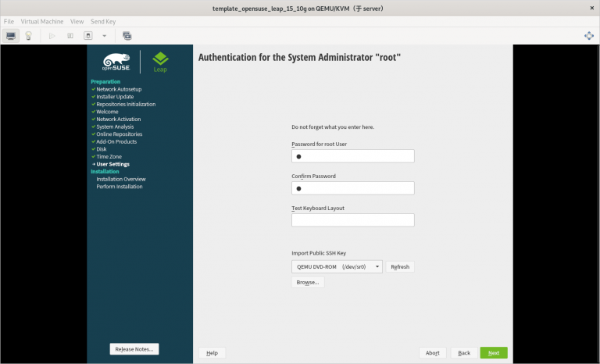Image resolution: width=600 pixels, height=364 pixels.
Task: Select Network Activation step
Action: (x=119, y=119)
